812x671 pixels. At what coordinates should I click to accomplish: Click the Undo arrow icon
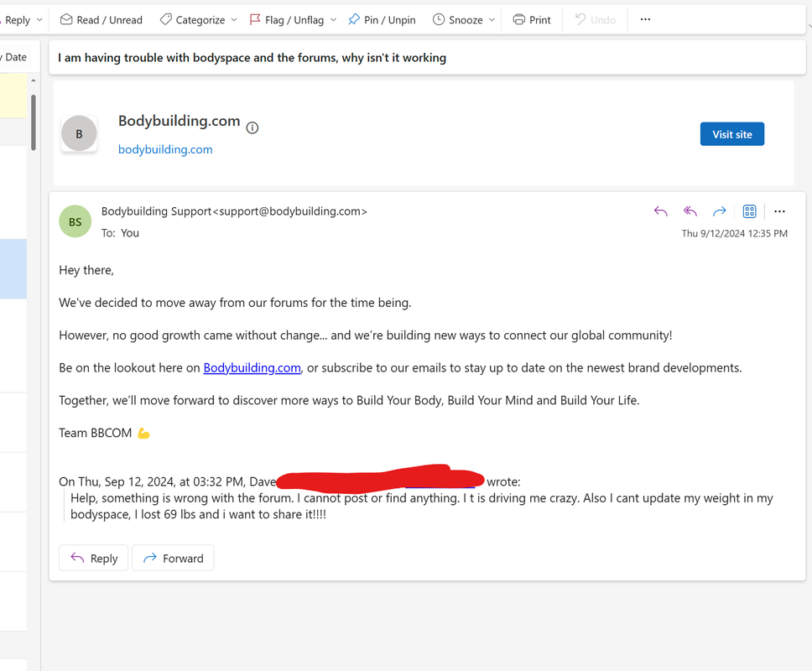click(x=580, y=19)
